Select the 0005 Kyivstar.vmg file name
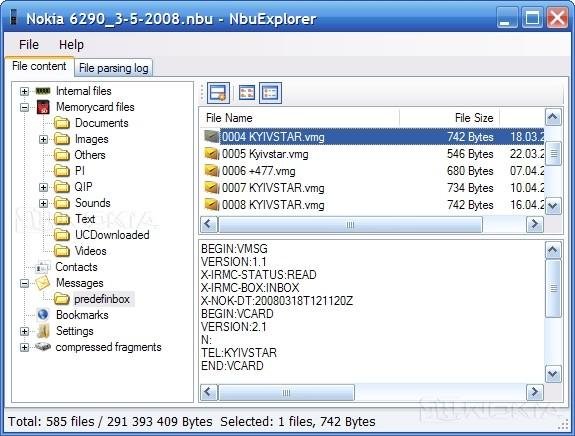Image resolution: width=575 pixels, height=436 pixels. (265, 154)
